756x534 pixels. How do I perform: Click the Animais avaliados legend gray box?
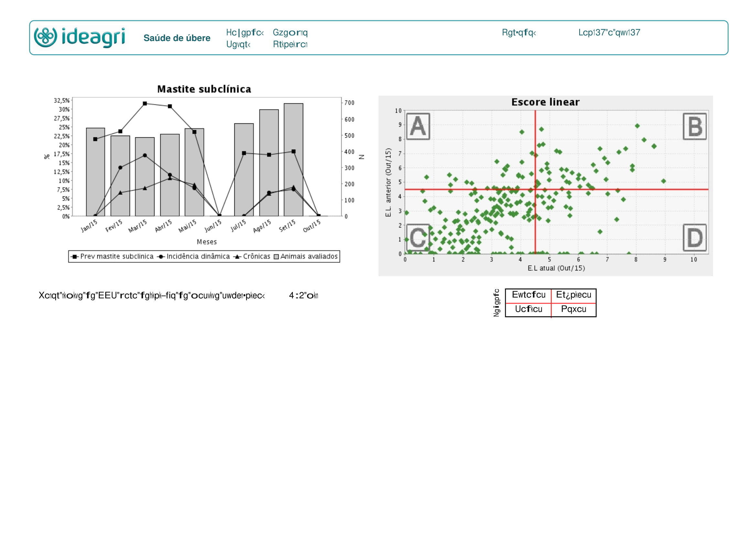click(x=277, y=257)
